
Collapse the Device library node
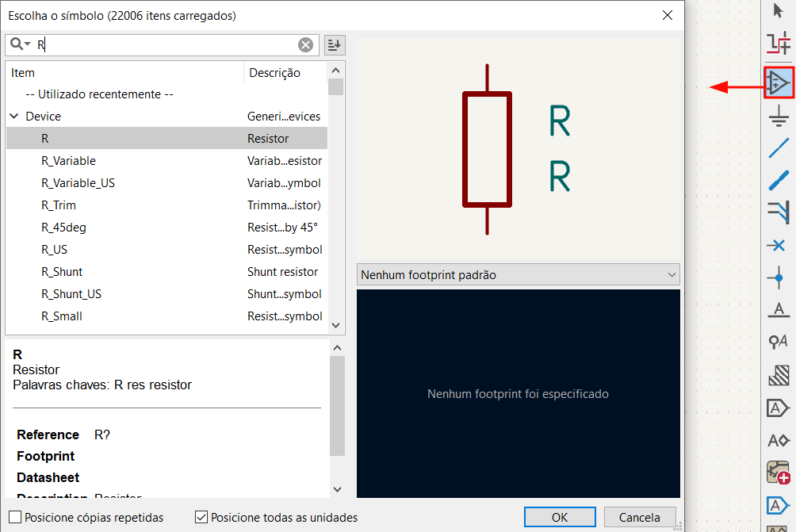pyautogui.click(x=14, y=117)
